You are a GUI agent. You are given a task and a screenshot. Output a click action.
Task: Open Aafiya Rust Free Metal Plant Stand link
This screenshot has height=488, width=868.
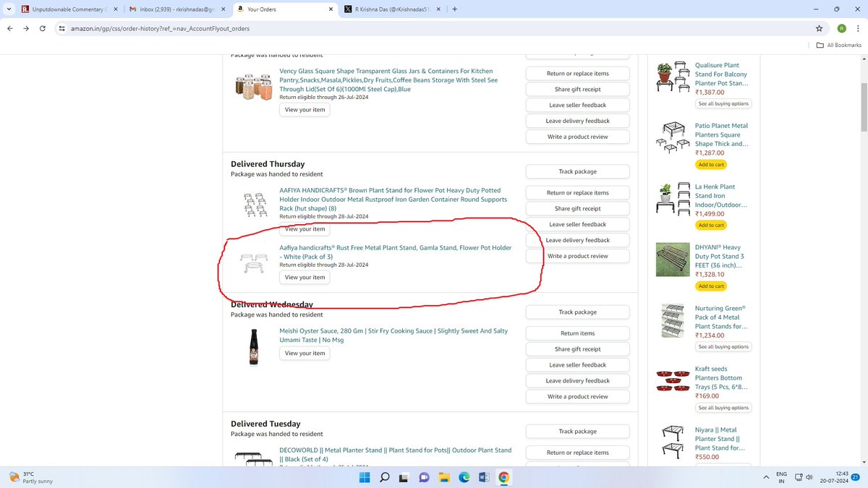[396, 252]
